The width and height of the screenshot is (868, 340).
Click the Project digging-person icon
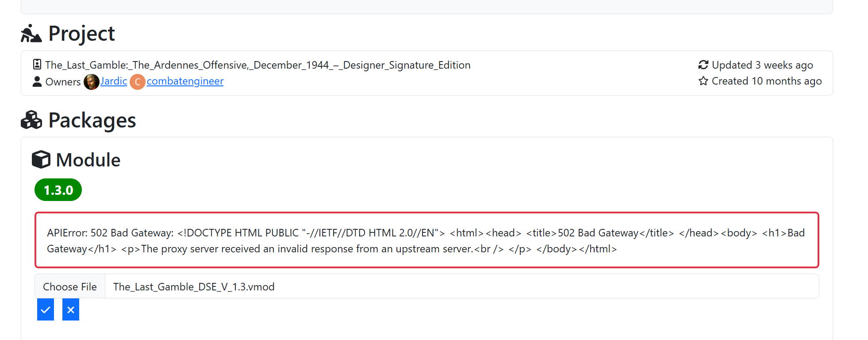coord(31,34)
